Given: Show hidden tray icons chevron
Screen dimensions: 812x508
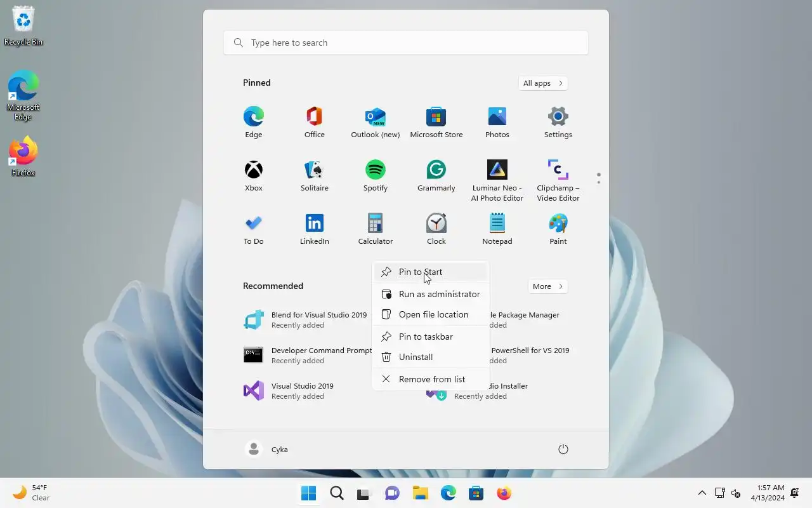Looking at the screenshot, I should (702, 493).
